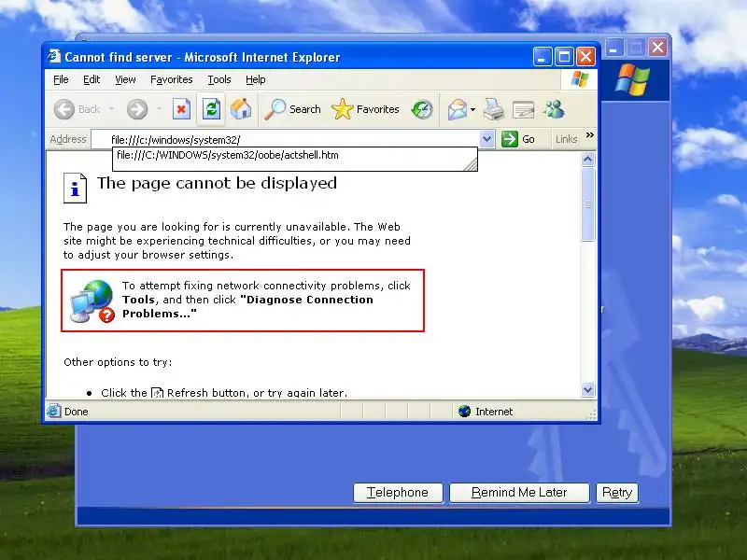Open Search with magnifying glass button
The image size is (747, 560).
[x=292, y=109]
